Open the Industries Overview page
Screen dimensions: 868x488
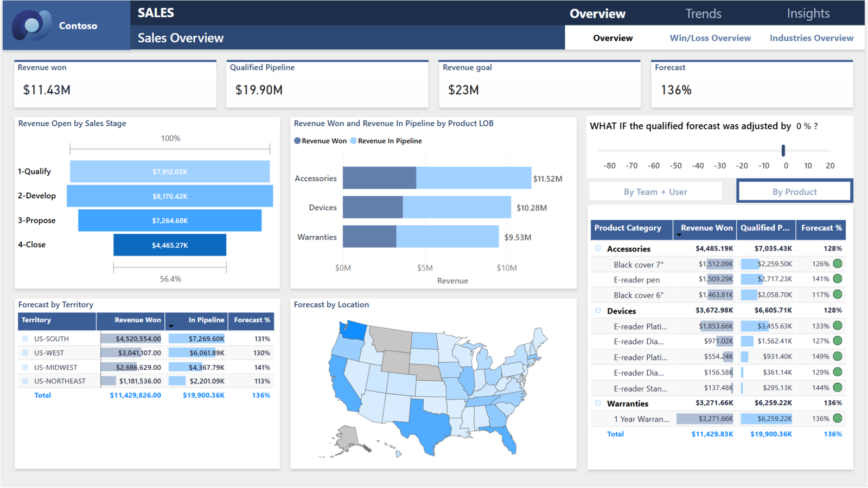tap(811, 38)
